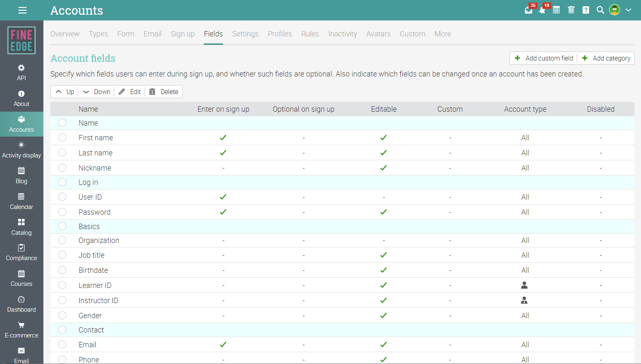Select the Email row radio button
The height and width of the screenshot is (364, 641).
pyautogui.click(x=62, y=344)
